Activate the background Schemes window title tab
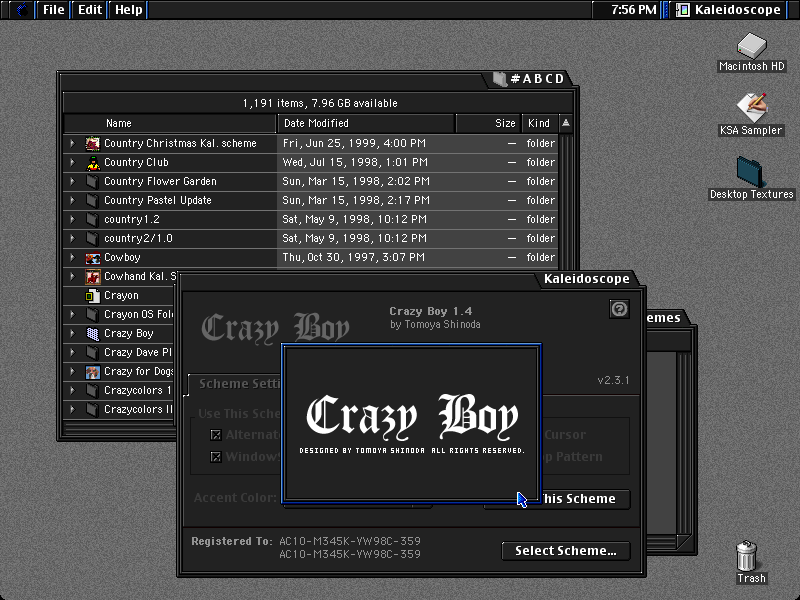This screenshot has width=800, height=600. click(663, 318)
